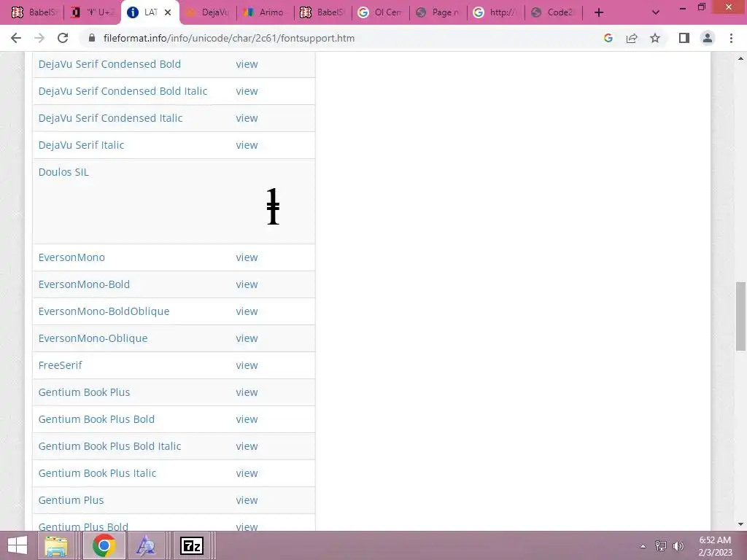Open the EversonMono font link

pyautogui.click(x=71, y=257)
